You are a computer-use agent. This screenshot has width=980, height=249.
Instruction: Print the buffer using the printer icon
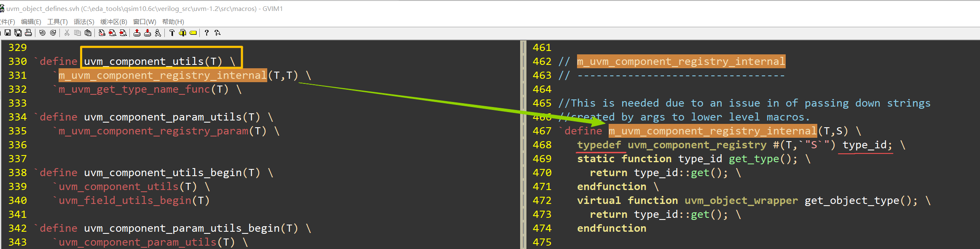tap(28, 33)
